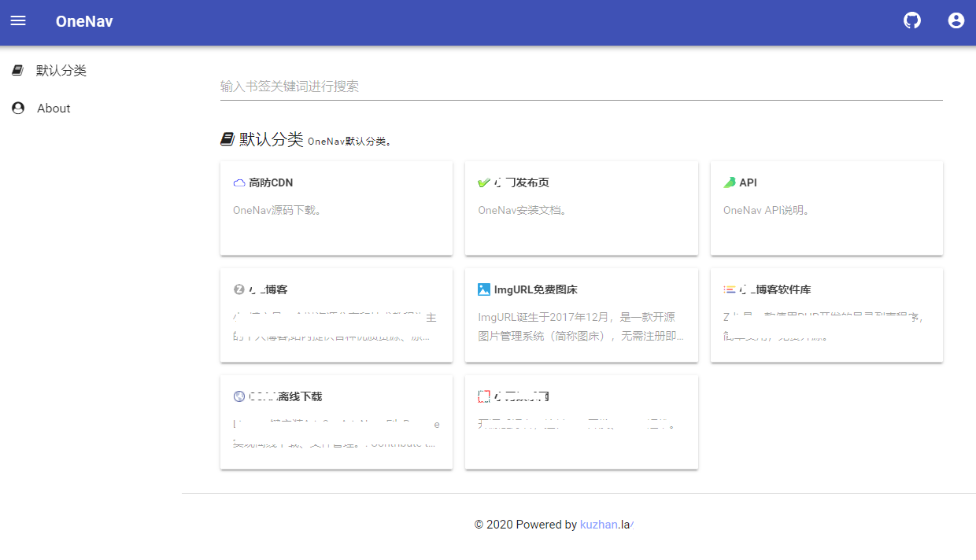Open the 高防CDN bookmark card

pyautogui.click(x=336, y=208)
